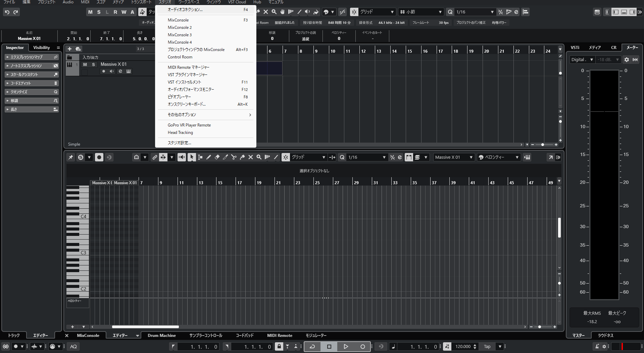The height and width of the screenshot is (353, 644).
Task: Toggle global Write W automation button
Action: point(124,12)
